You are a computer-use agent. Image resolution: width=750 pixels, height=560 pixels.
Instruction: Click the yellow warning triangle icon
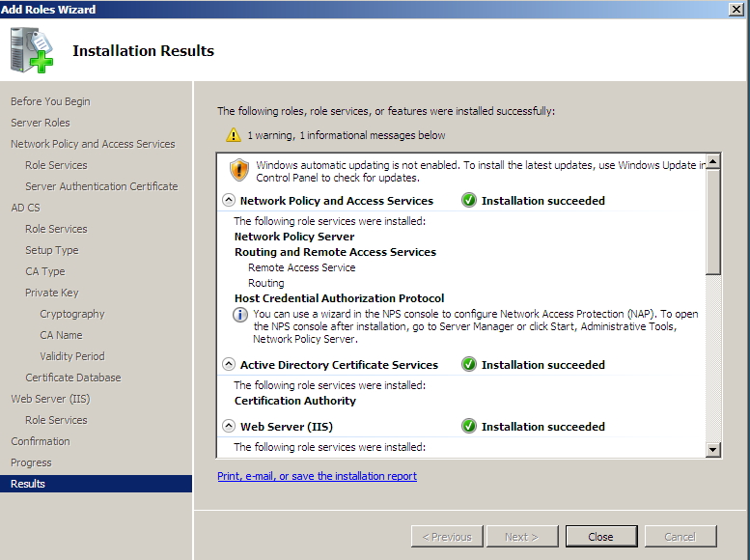click(234, 135)
